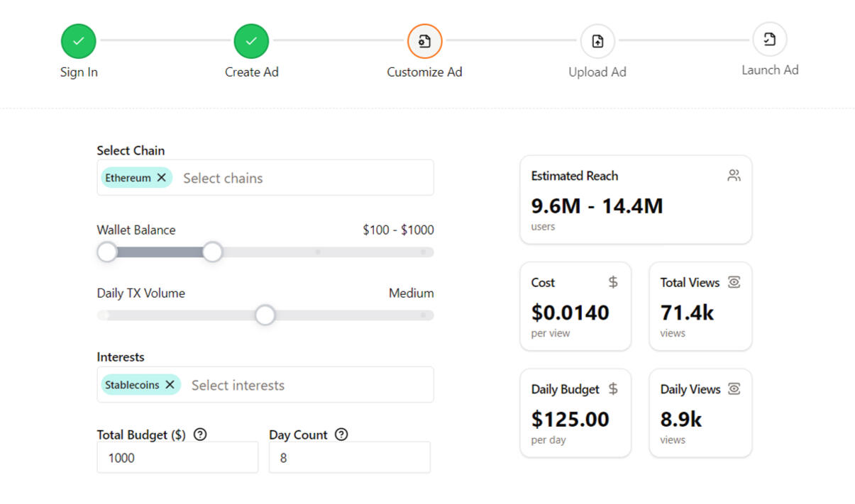Click the Total Budget help icon
Viewport: 855px width, 504px height.
pos(200,435)
